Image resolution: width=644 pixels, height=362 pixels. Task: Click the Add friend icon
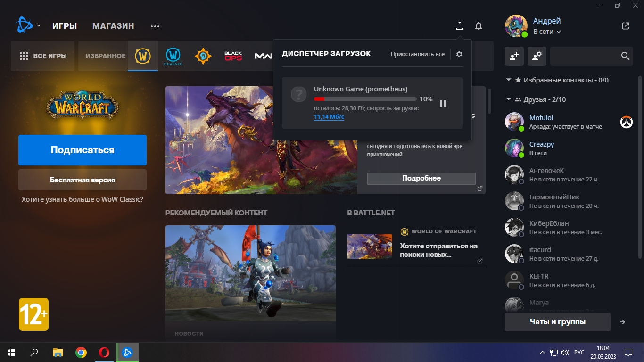tap(514, 56)
